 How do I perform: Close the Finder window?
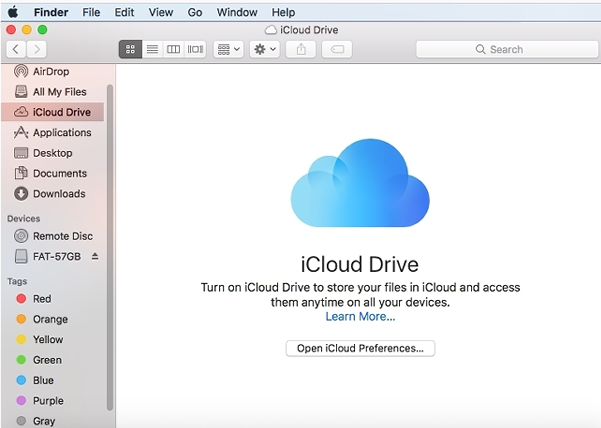11,30
